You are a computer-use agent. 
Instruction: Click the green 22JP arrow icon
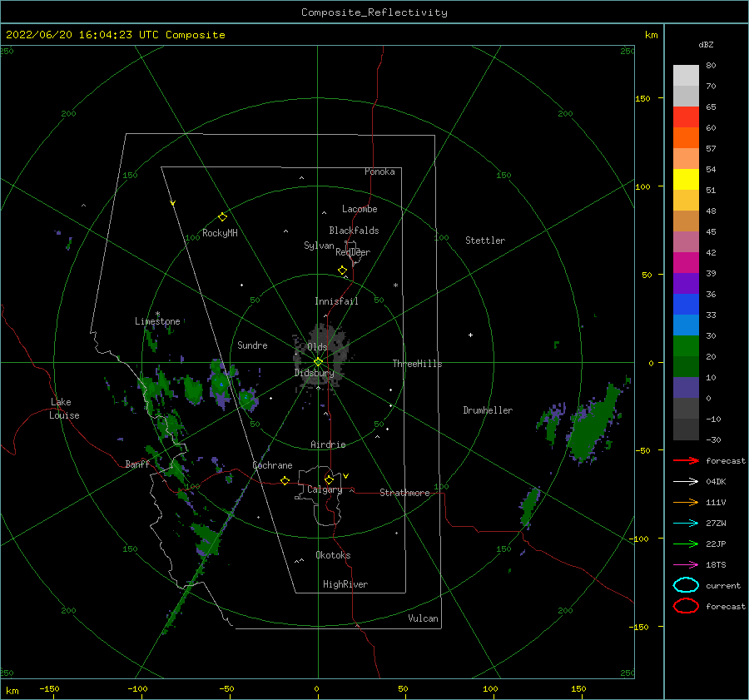click(x=686, y=544)
